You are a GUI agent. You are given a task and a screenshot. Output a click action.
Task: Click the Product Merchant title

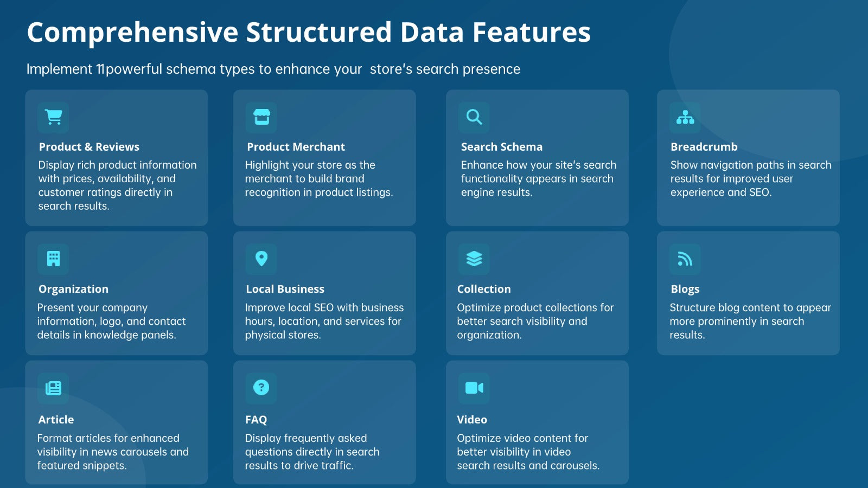[x=296, y=147]
